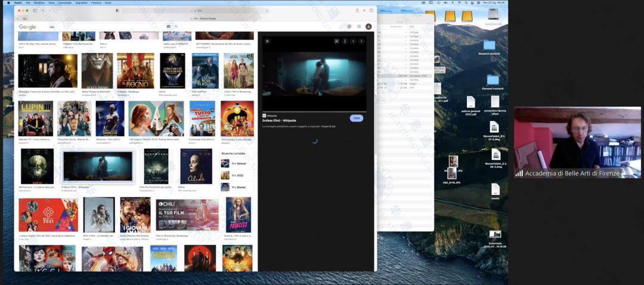Screen dimensions: 644x285
Task: Open the Safari menu in menu bar
Action: point(18,2)
